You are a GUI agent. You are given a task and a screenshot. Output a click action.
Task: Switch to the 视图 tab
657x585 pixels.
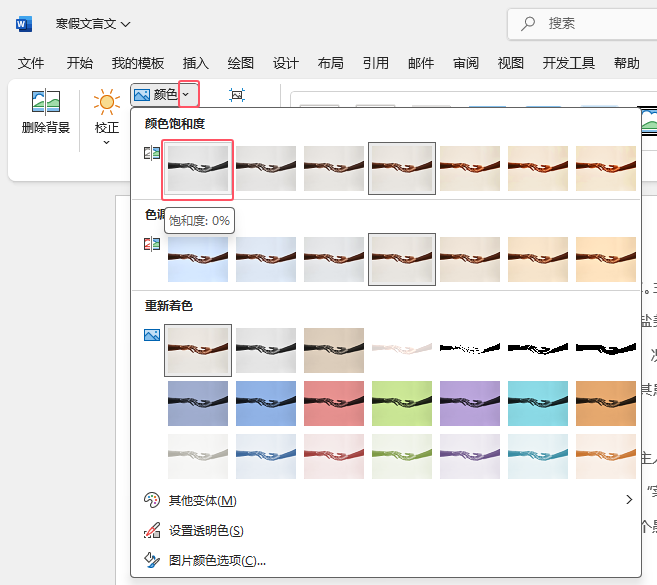click(511, 63)
